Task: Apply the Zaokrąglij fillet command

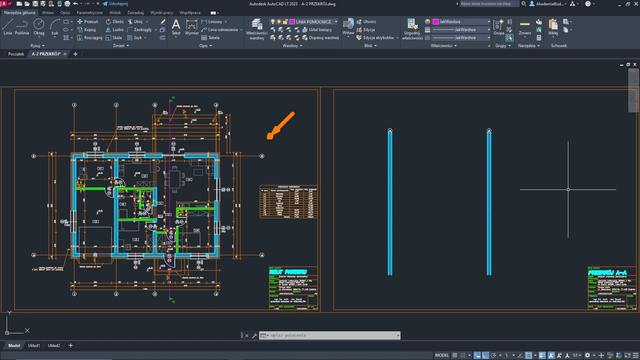Action: coord(140,30)
